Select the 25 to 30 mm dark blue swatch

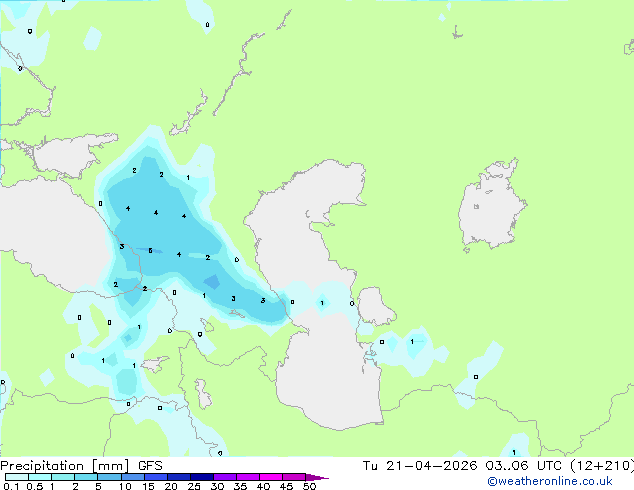click(201, 477)
